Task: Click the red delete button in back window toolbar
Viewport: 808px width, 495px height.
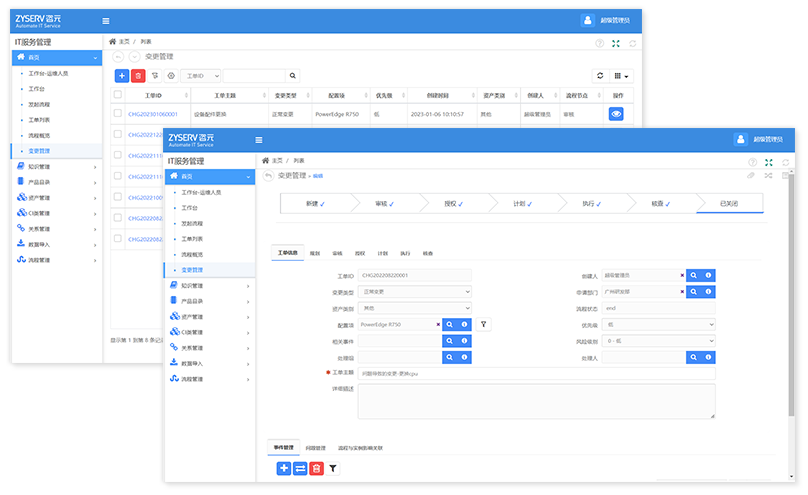Action: [x=138, y=76]
